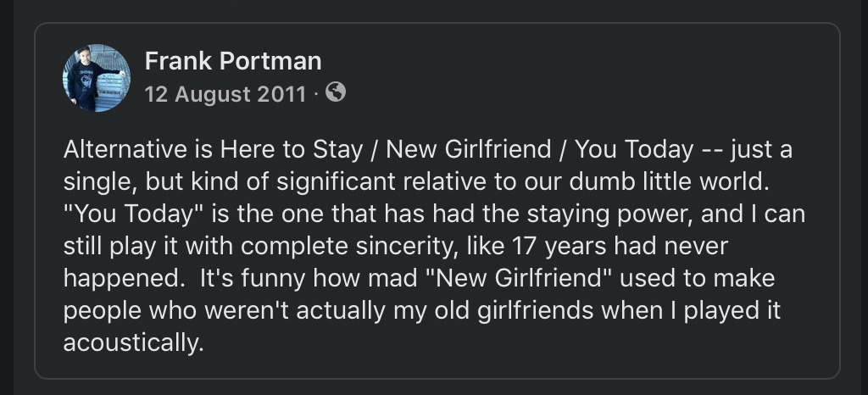The width and height of the screenshot is (868, 395).
Task: Click the word "single" starting second line
Action: pyautogui.click(x=92, y=182)
